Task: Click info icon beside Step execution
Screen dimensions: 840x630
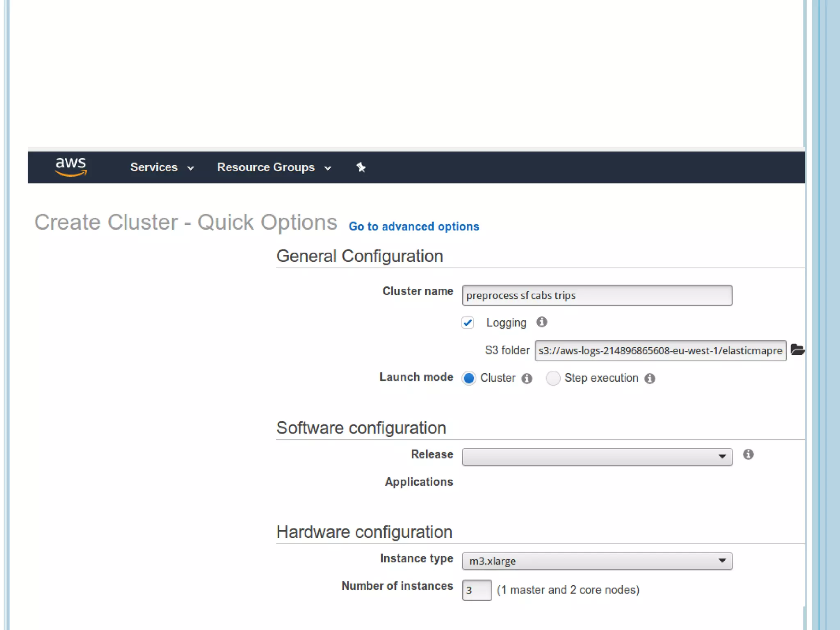Action: (650, 378)
